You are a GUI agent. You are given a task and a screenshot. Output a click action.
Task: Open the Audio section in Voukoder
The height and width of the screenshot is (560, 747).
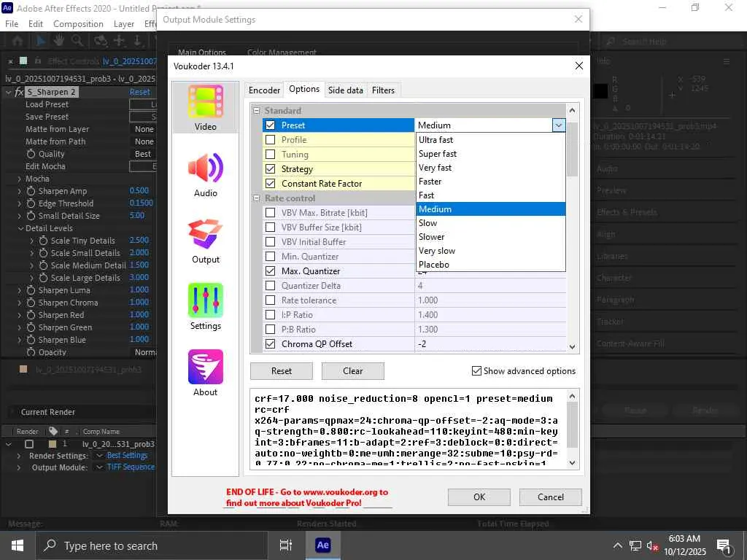(205, 175)
